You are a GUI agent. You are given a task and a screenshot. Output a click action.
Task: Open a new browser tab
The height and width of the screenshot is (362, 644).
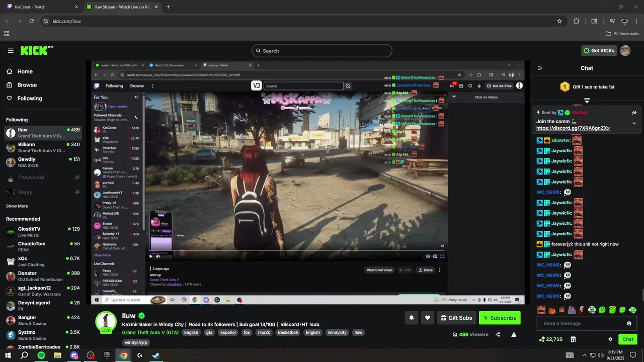click(168, 7)
